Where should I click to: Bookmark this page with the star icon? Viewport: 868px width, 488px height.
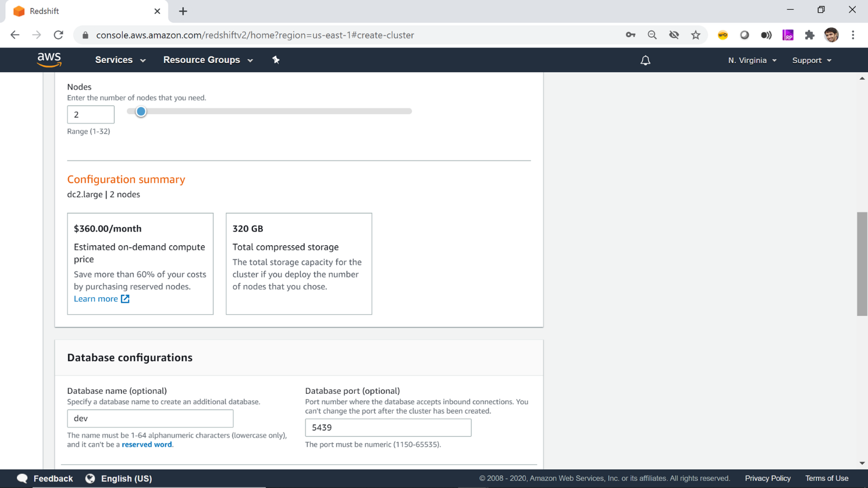tap(696, 35)
